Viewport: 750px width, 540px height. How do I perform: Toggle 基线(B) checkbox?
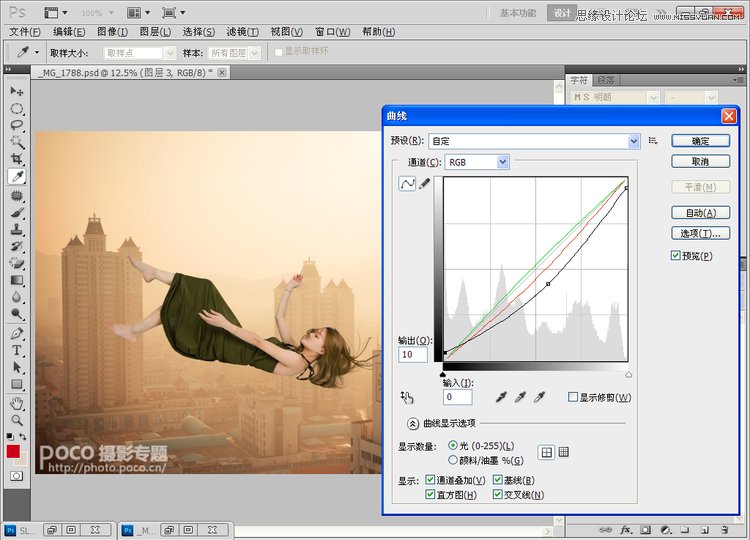[497, 480]
